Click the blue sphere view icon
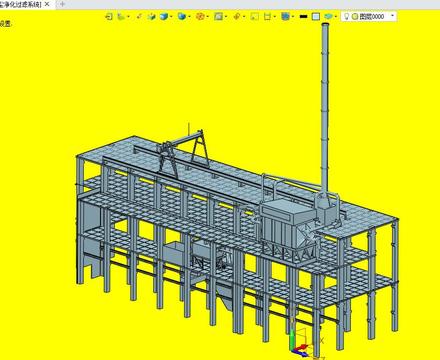 click(x=181, y=16)
